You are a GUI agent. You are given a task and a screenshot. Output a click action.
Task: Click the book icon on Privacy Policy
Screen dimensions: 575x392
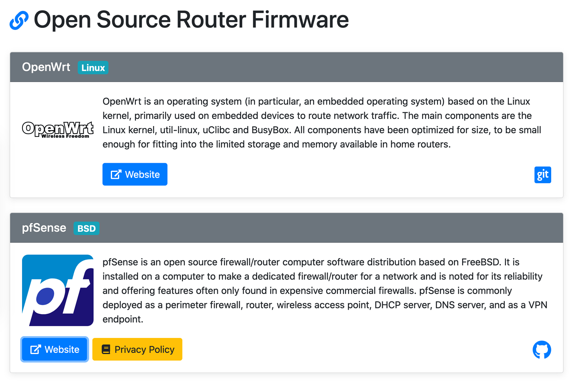[106, 350]
